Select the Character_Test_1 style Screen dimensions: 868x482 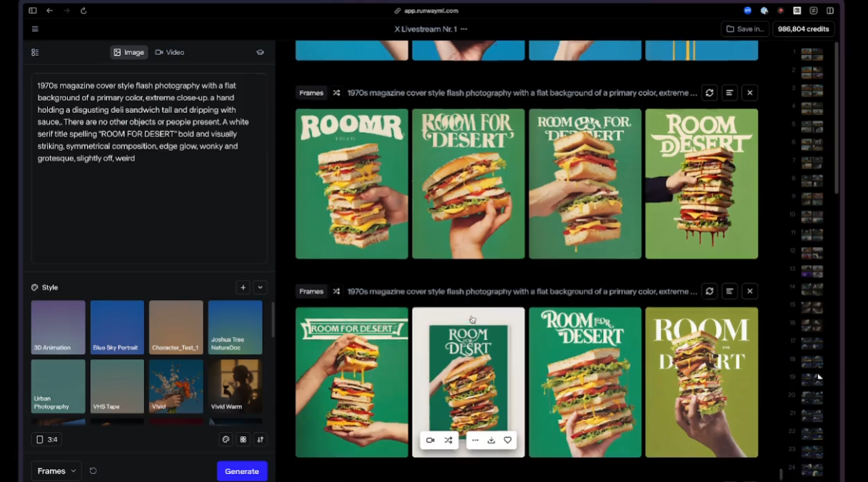[x=176, y=327]
